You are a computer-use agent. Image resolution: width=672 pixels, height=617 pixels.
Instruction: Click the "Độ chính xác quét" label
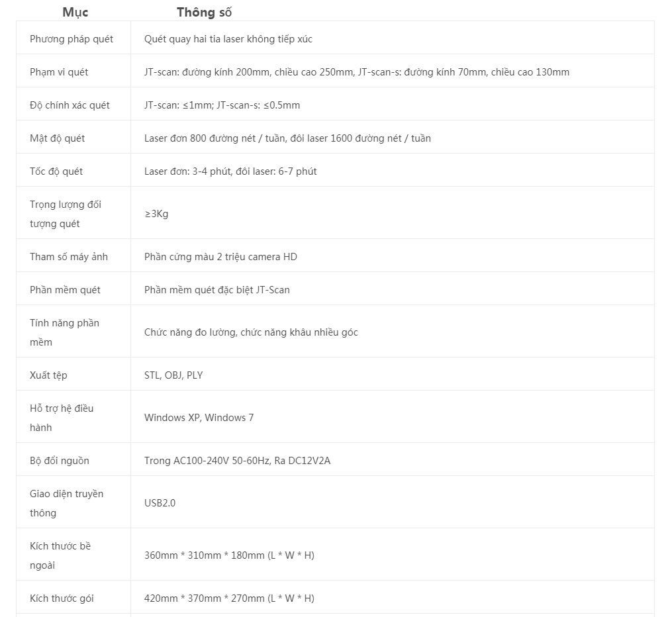[x=70, y=105]
